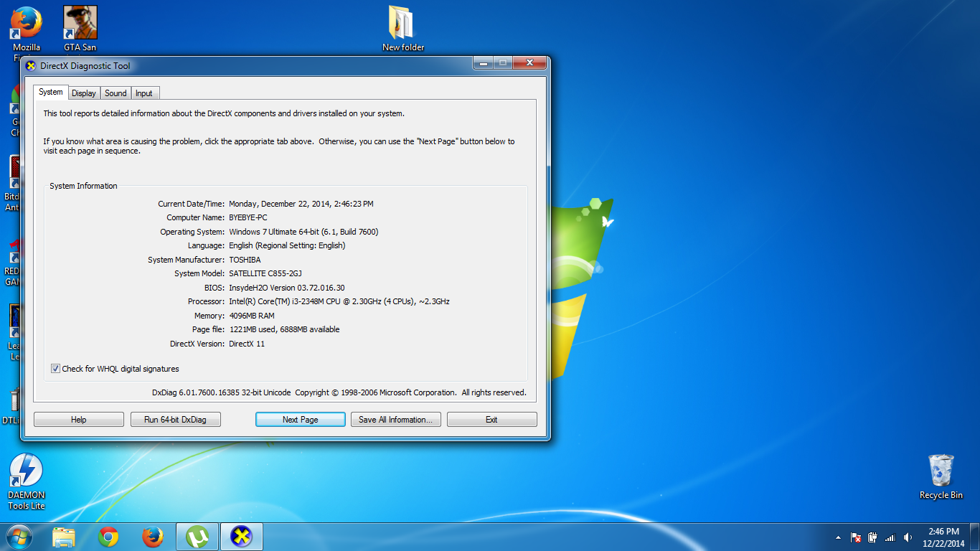This screenshot has width=980, height=551.
Task: Show hidden tray icons arrow
Action: (838, 537)
